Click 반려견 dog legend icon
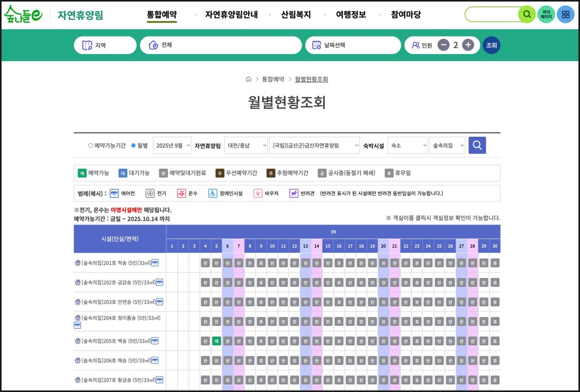The height and width of the screenshot is (392, 580). tap(294, 193)
